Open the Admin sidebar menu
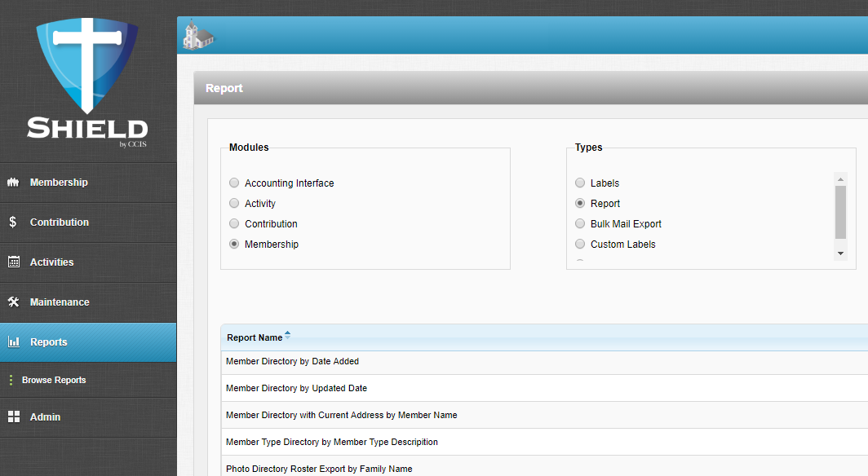Image resolution: width=868 pixels, height=476 pixels. pos(88,416)
